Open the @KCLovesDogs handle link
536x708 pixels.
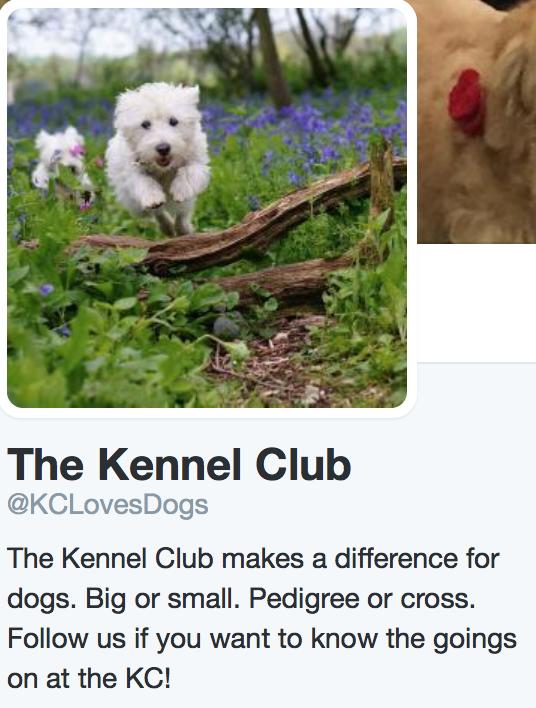pos(107,505)
